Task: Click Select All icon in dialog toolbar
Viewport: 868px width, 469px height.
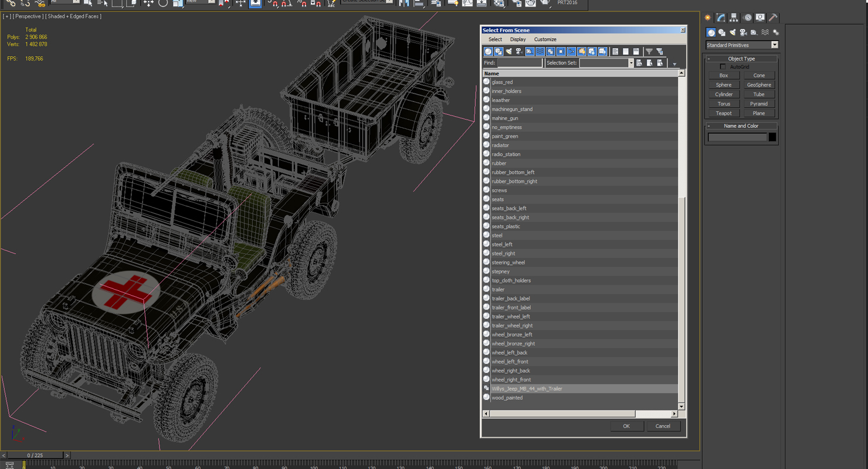Action: [615, 52]
